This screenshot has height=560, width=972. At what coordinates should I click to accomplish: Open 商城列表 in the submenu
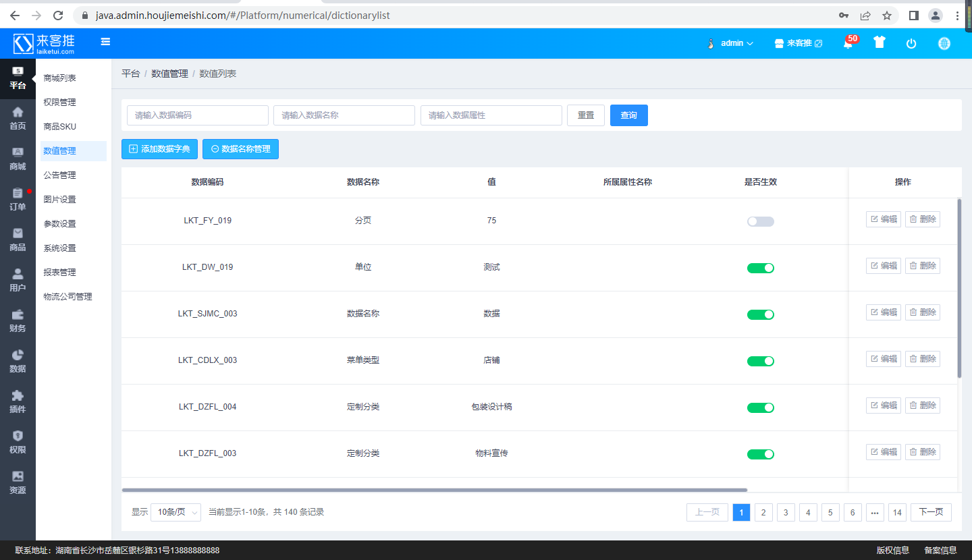[x=59, y=78]
